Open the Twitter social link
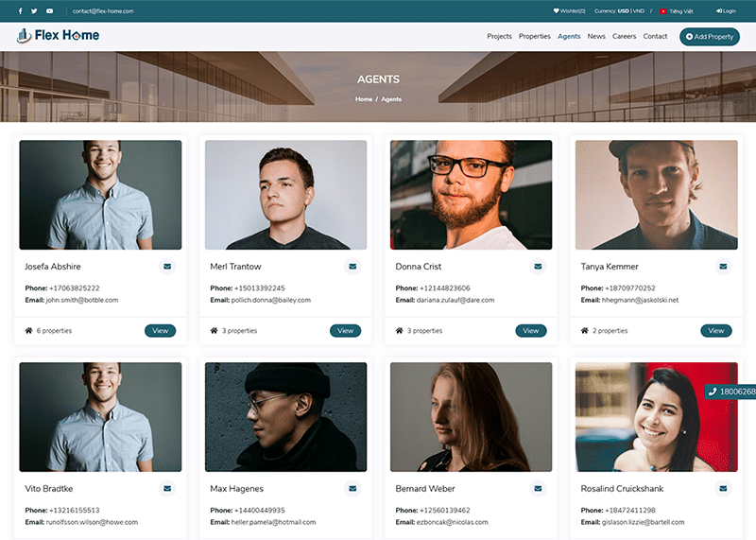The width and height of the screenshot is (756, 540). point(35,10)
